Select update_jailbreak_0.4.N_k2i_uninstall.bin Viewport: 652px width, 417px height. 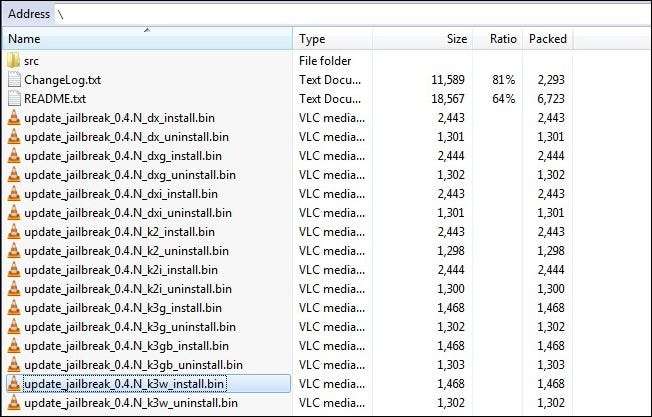pyautogui.click(x=128, y=289)
